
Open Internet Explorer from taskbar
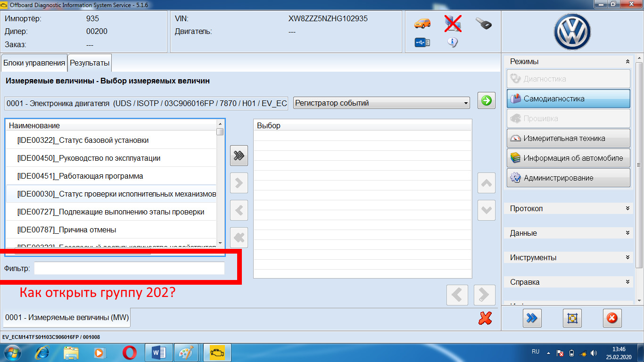tap(42, 352)
